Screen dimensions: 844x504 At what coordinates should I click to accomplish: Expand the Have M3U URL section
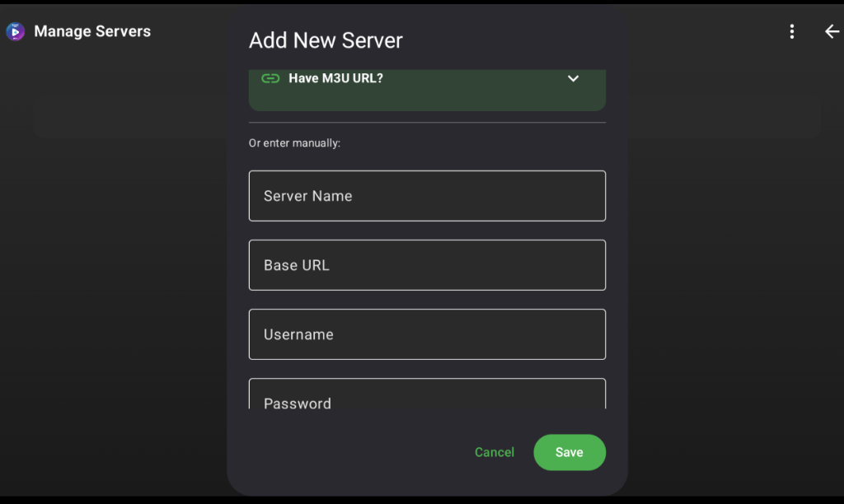coord(427,78)
